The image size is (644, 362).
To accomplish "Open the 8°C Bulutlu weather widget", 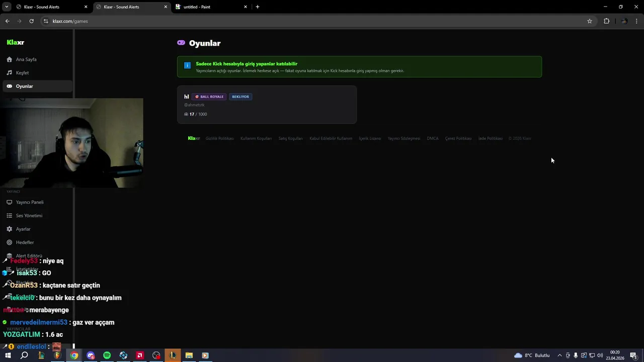I will tap(532, 355).
